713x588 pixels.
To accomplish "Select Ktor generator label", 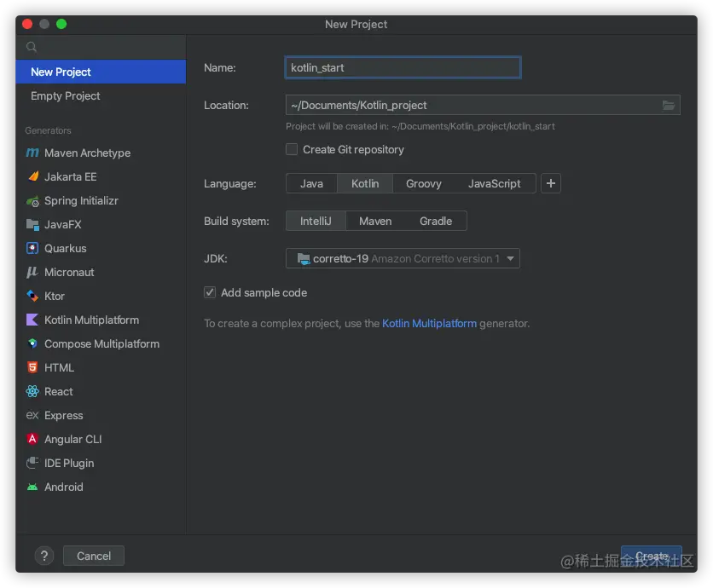I will tap(55, 297).
